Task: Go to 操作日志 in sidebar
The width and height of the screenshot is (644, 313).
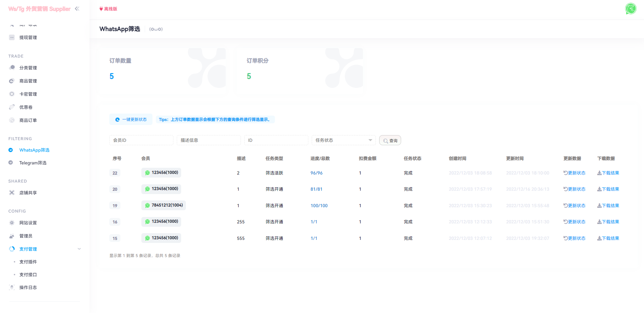Action: coord(28,287)
